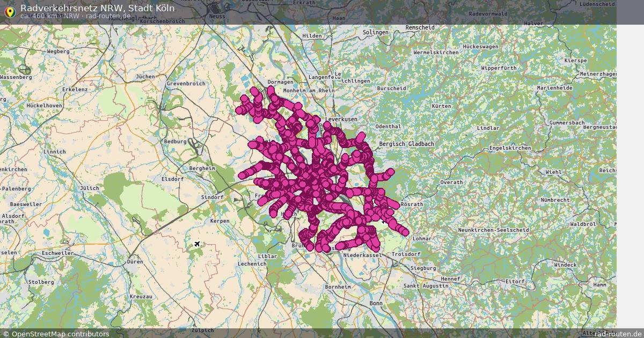Click the rad-routen pin logo top left
The width and height of the screenshot is (644, 338).
10,12
